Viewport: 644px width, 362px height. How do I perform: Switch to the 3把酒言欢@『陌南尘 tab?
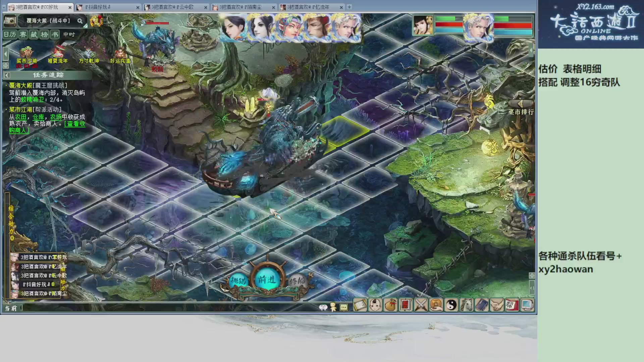[244, 7]
